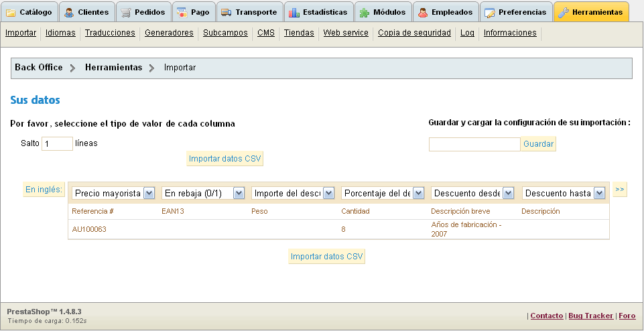Click the En inglés button
The height and width of the screenshot is (331, 644).
44,190
